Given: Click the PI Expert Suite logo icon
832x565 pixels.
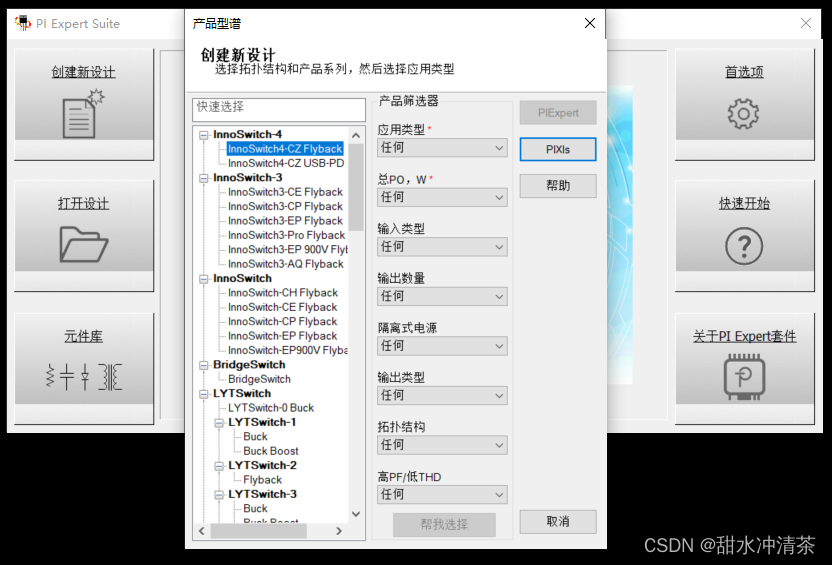Looking at the screenshot, I should click(23, 23).
